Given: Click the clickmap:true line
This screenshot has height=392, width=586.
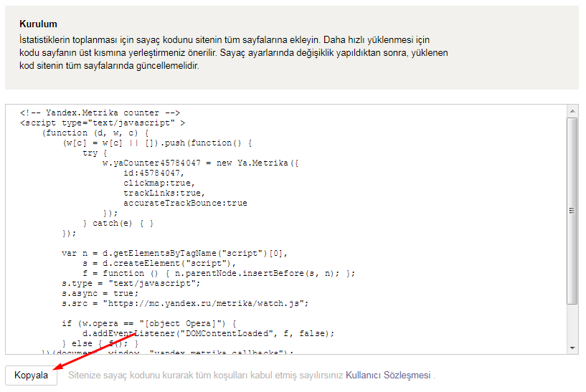Looking at the screenshot, I should pyautogui.click(x=159, y=183).
